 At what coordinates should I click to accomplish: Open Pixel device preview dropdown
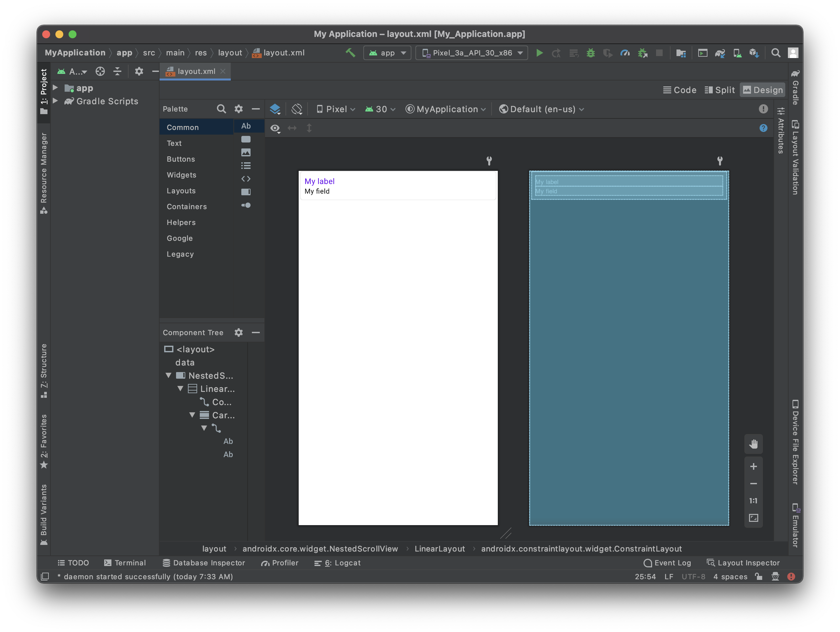point(336,110)
